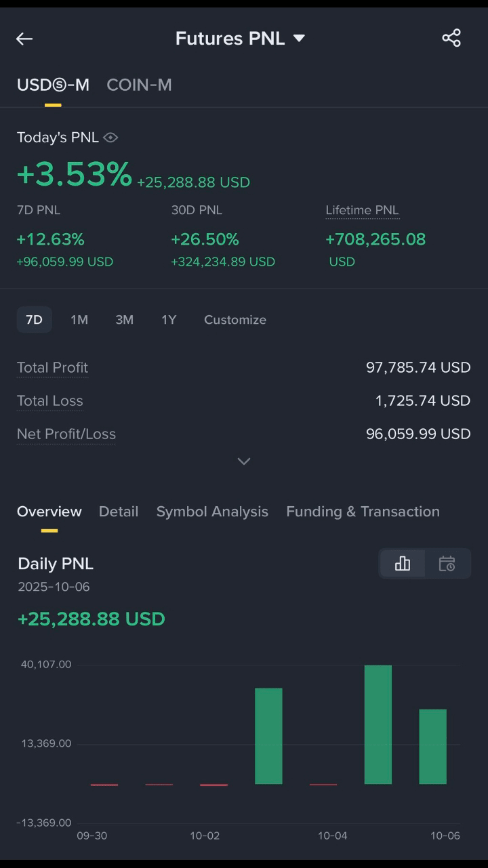Select the 7D time range
Viewport: 488px width, 868px height.
pyautogui.click(x=34, y=320)
